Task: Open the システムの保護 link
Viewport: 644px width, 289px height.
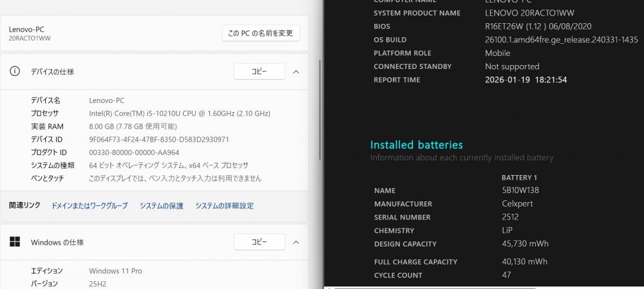Action: tap(162, 206)
